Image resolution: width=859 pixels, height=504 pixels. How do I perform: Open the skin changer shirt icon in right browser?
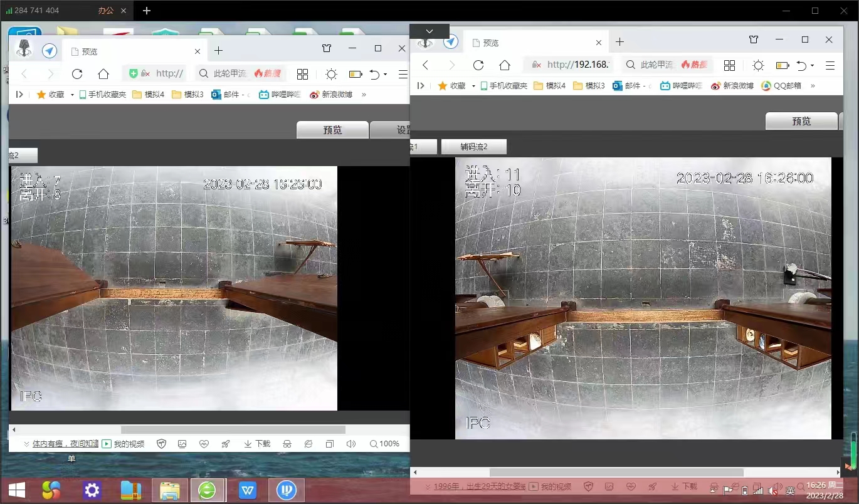point(754,40)
